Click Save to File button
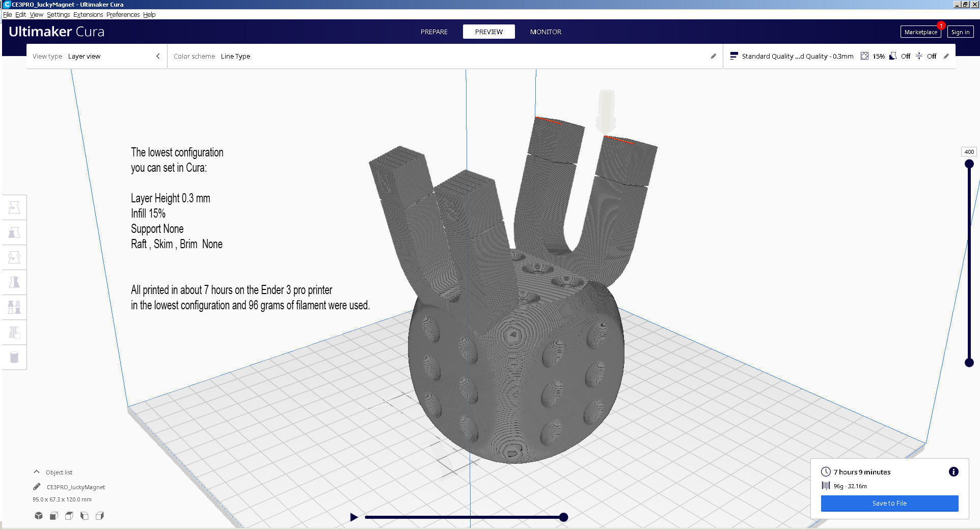980x530 pixels. coord(889,503)
